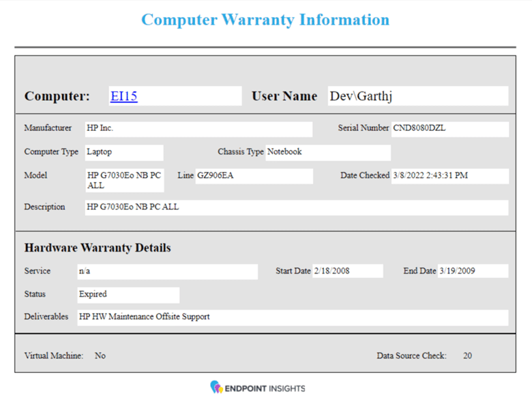This screenshot has height=405, width=532.
Task: Click the Line GZ906EA field
Action: click(253, 176)
